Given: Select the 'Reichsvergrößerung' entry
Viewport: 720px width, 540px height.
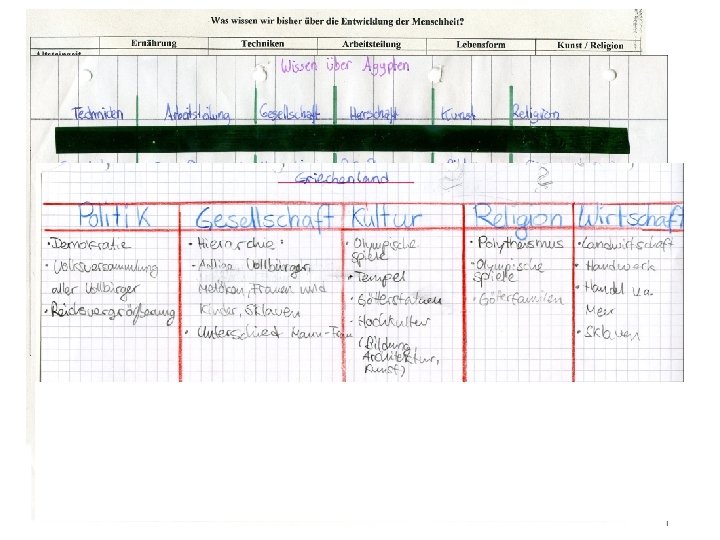Looking at the screenshot, I should click(110, 313).
